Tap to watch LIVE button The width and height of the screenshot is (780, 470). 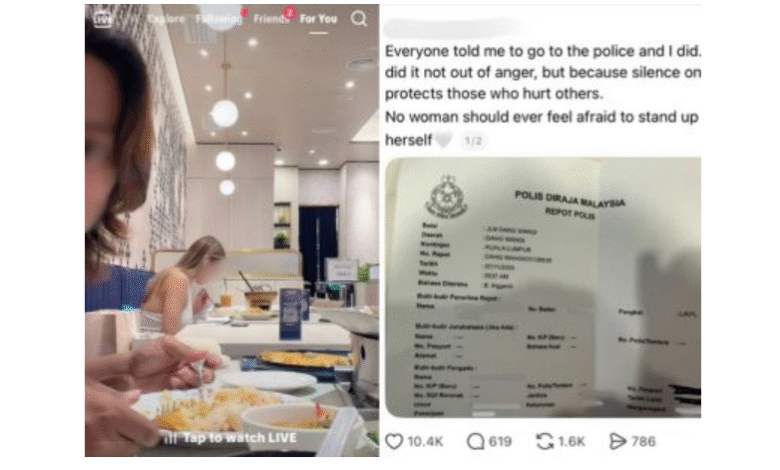231,438
